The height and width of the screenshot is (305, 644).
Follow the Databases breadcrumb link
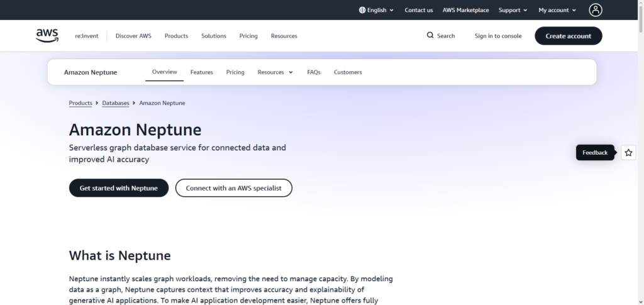coord(116,103)
